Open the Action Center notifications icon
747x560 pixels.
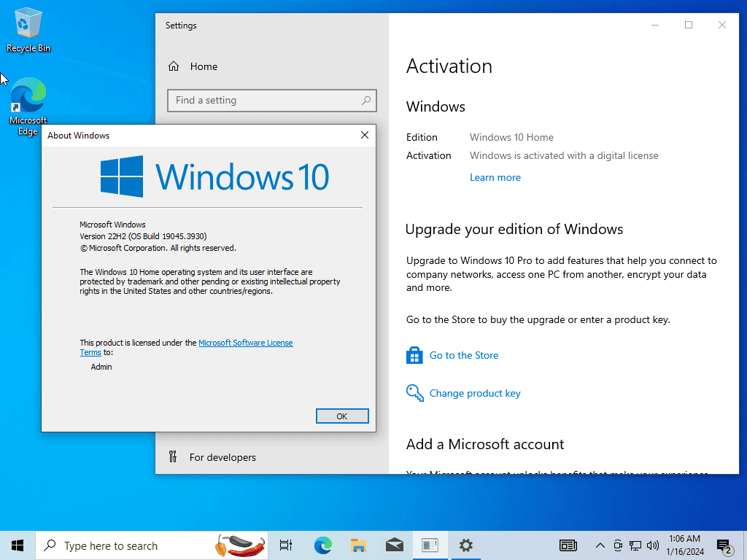(x=724, y=547)
